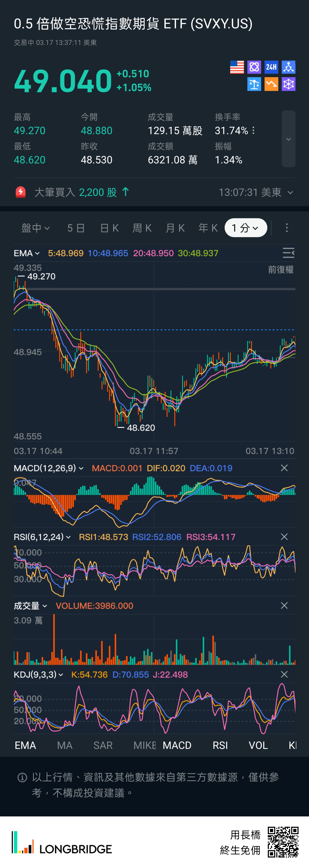This screenshot has height=868, width=309.
Task: Switch chart to 日K tab
Action: click(x=109, y=228)
